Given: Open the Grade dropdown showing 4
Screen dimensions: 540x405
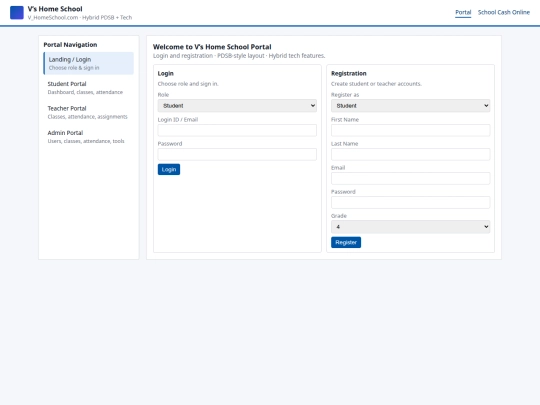Looking at the screenshot, I should [x=411, y=227].
